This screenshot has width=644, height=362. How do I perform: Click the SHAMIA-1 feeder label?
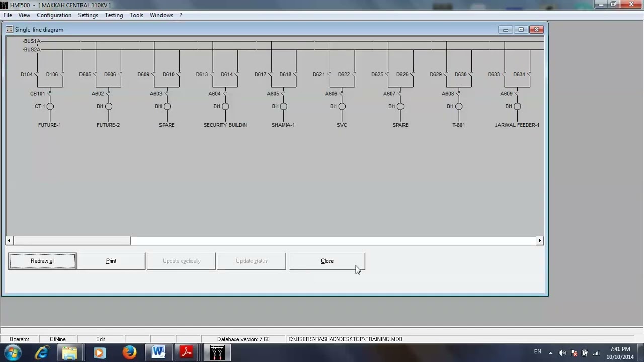[x=283, y=125]
